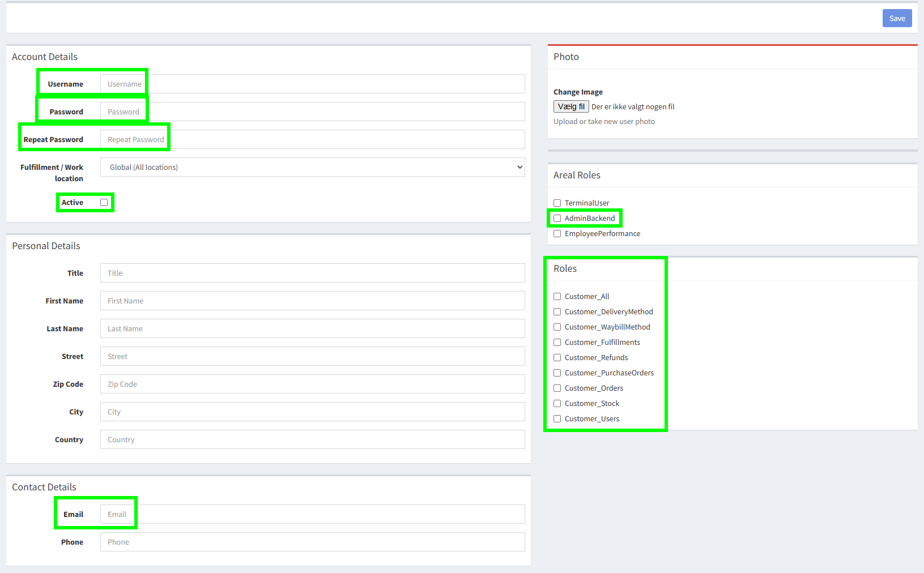The height and width of the screenshot is (573, 924).
Task: Enable the Customer_PurchaseOrders role
Action: pos(557,373)
